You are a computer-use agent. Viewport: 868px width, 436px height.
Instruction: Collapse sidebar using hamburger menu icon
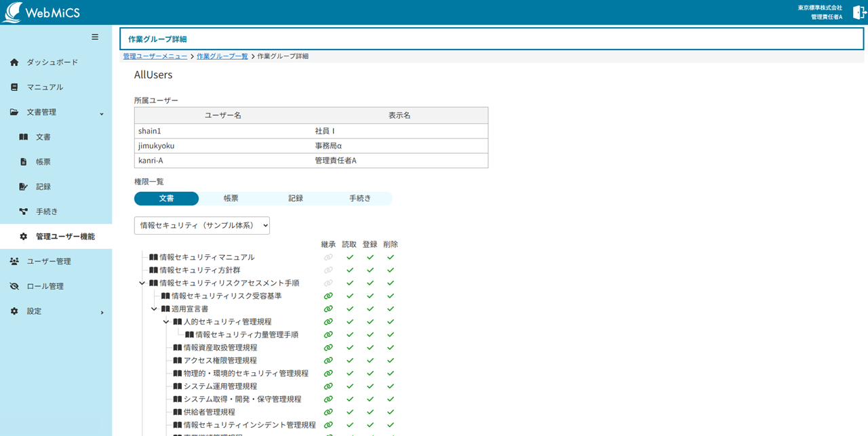pos(95,37)
